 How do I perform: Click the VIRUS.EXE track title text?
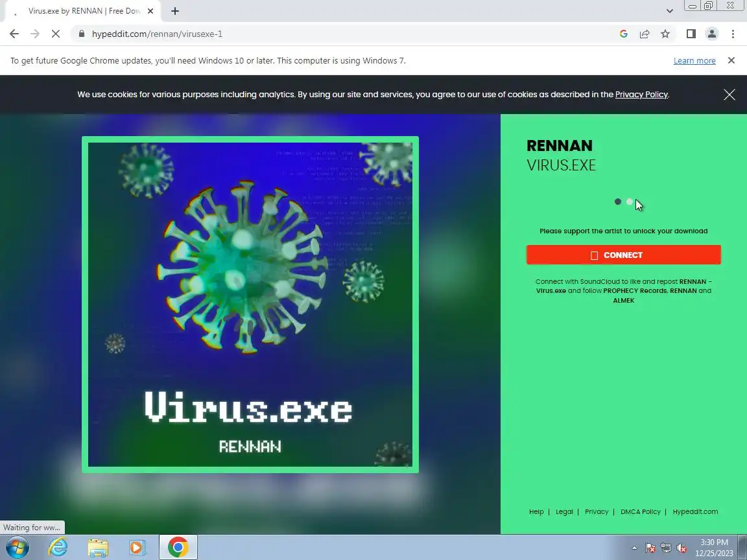coord(561,165)
